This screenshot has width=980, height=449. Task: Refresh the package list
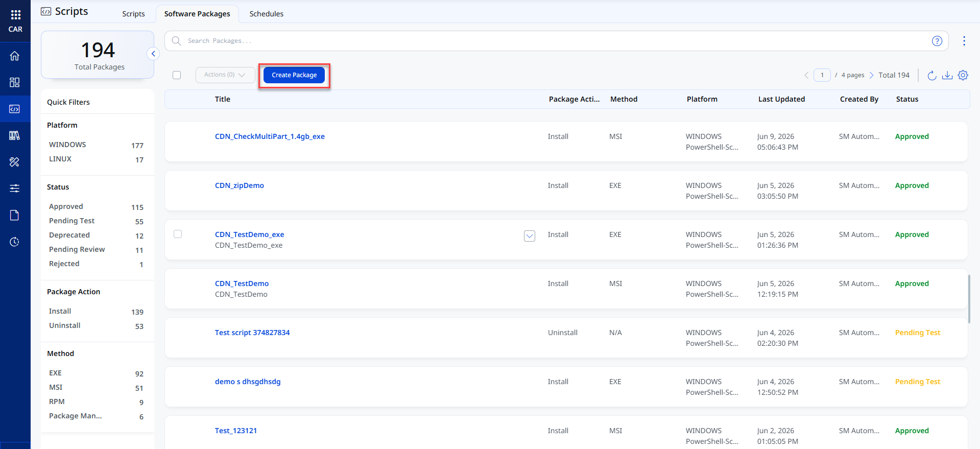[932, 75]
